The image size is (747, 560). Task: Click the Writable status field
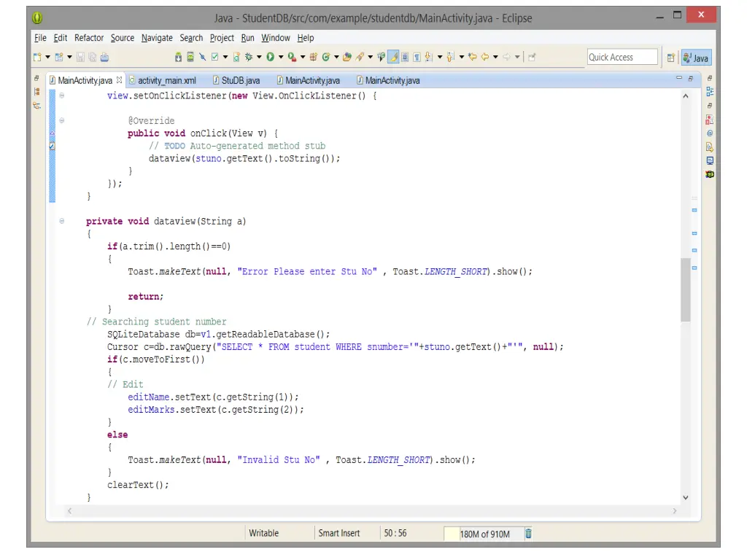[x=263, y=533]
